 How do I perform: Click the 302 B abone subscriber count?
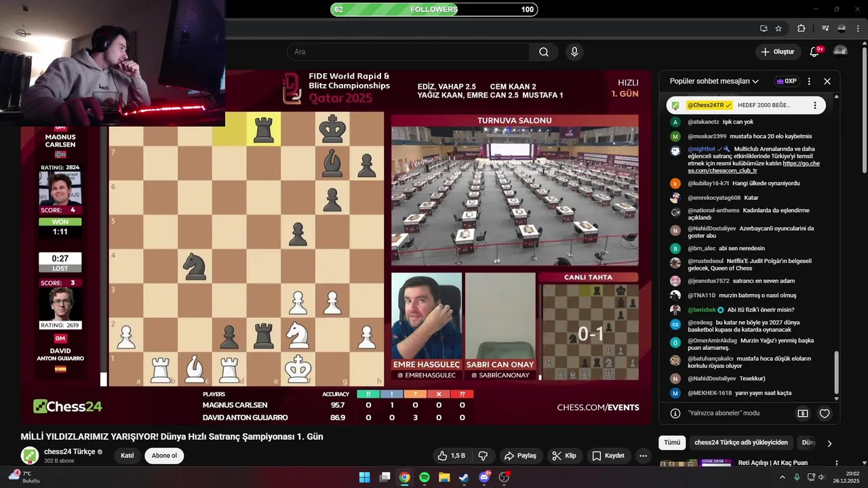(58, 461)
